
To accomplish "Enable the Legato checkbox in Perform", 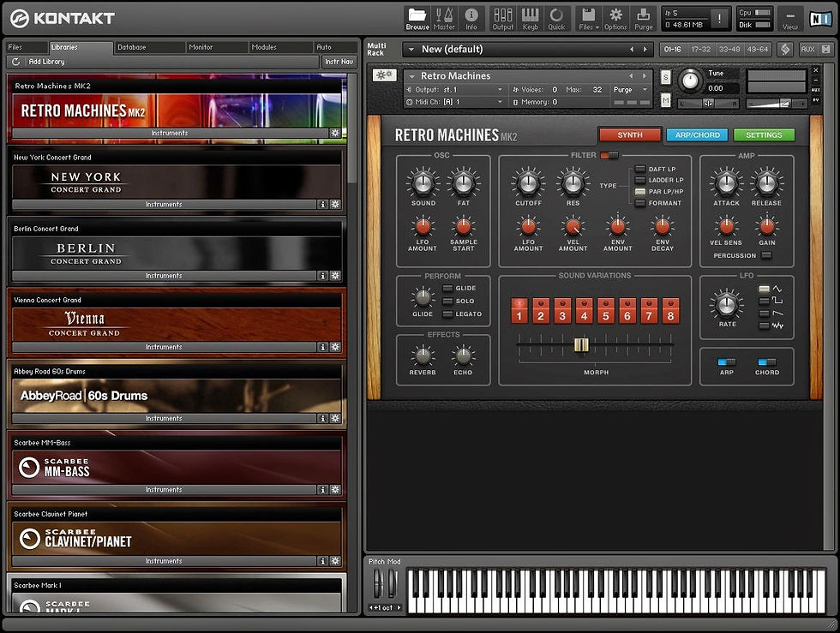I will click(448, 314).
